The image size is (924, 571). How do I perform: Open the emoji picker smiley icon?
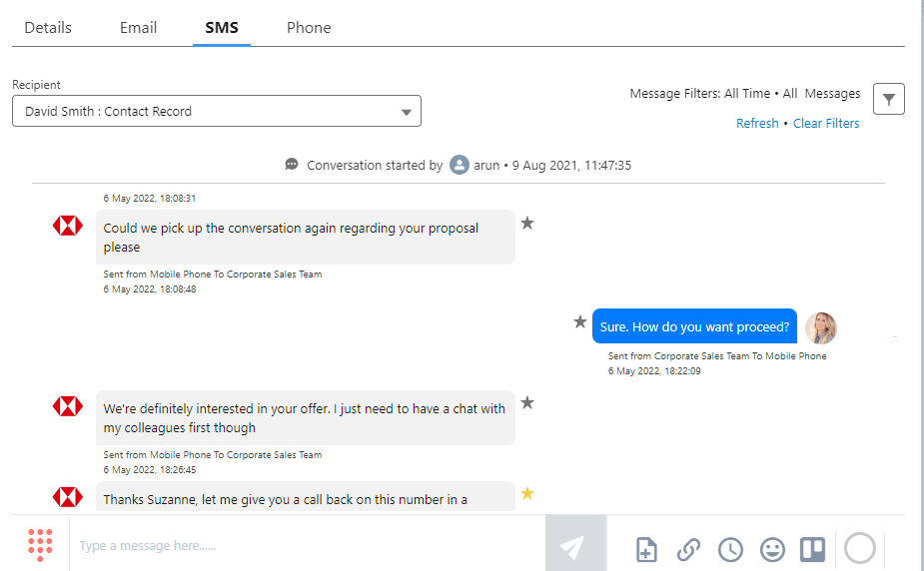[772, 549]
